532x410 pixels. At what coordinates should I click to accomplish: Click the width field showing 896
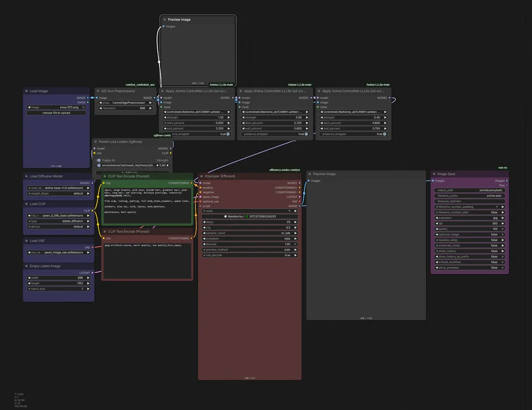tap(59, 277)
